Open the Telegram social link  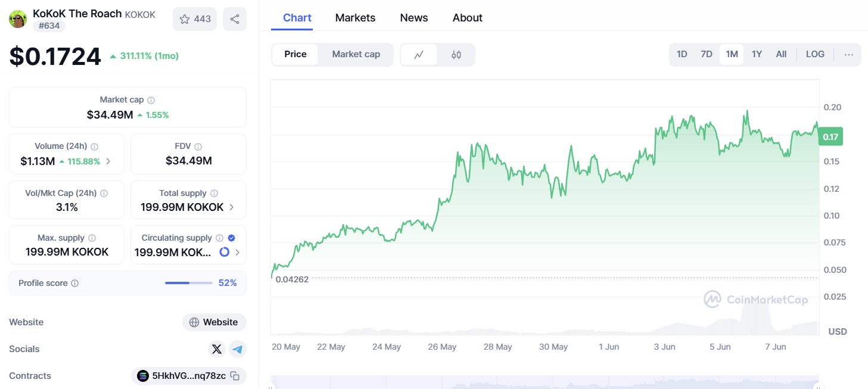[238, 349]
